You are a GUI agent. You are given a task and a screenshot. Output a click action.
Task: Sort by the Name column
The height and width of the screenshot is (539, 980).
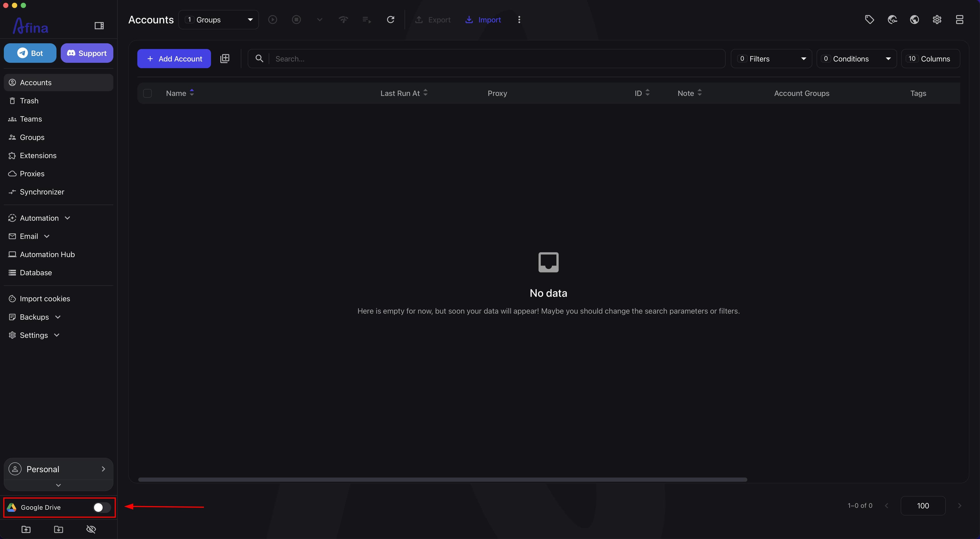(x=180, y=93)
